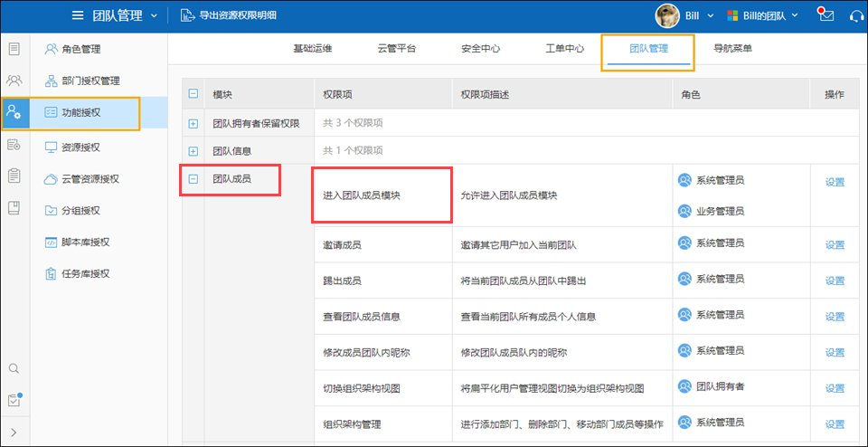
Task: Click 设置 link for 踢出成员 permission
Action: pyautogui.click(x=835, y=281)
